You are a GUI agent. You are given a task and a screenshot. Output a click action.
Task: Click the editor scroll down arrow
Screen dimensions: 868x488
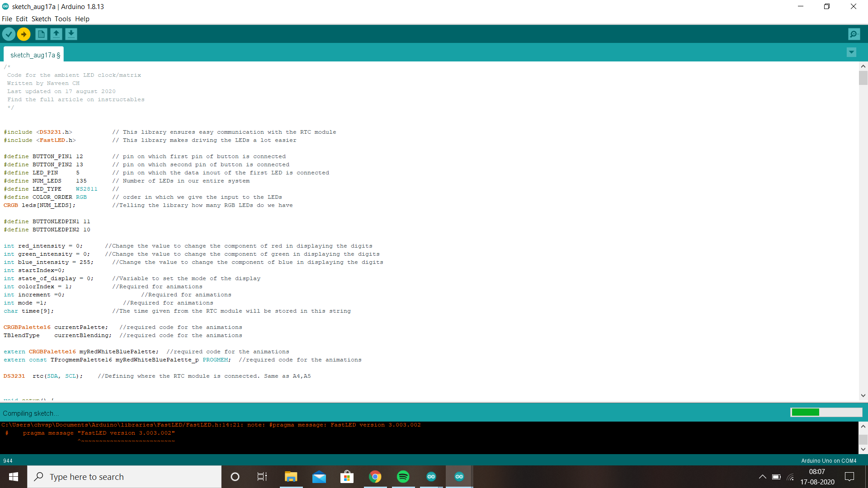863,395
